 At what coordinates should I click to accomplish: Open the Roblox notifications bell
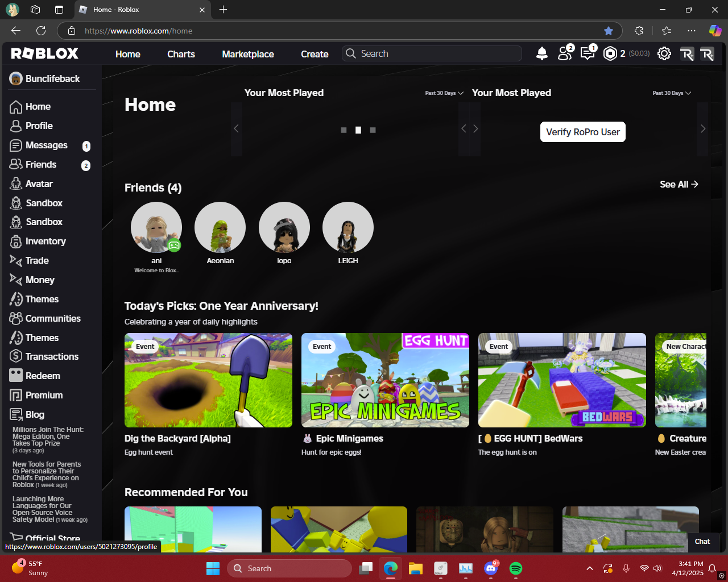tap(542, 53)
